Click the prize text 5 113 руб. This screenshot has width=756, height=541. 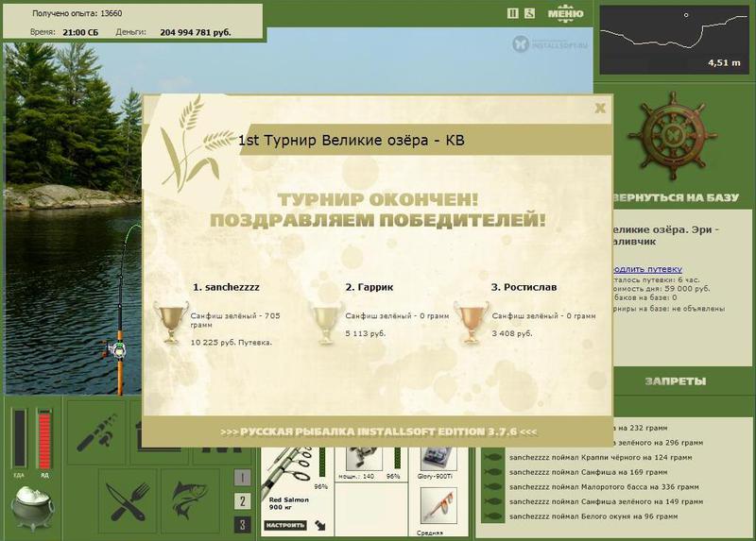tap(366, 333)
